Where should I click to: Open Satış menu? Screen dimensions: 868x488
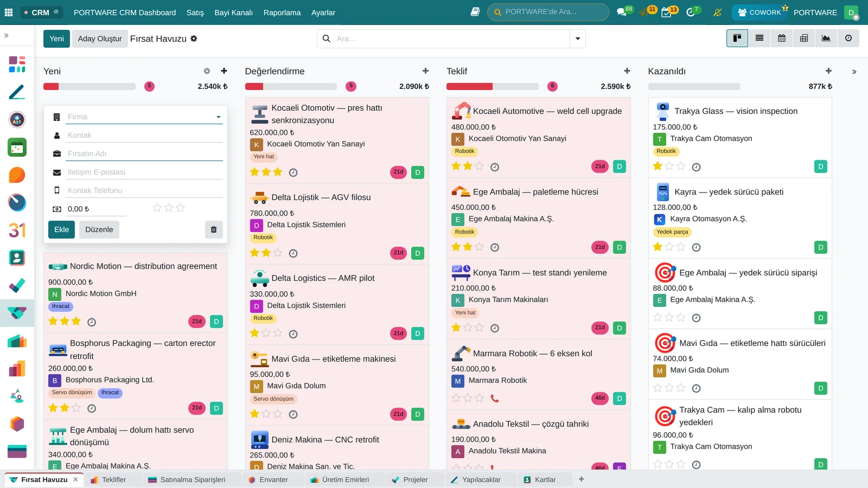click(195, 12)
